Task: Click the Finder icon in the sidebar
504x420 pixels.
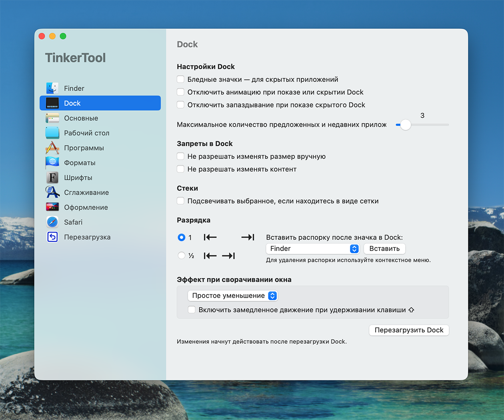Action: click(52, 88)
